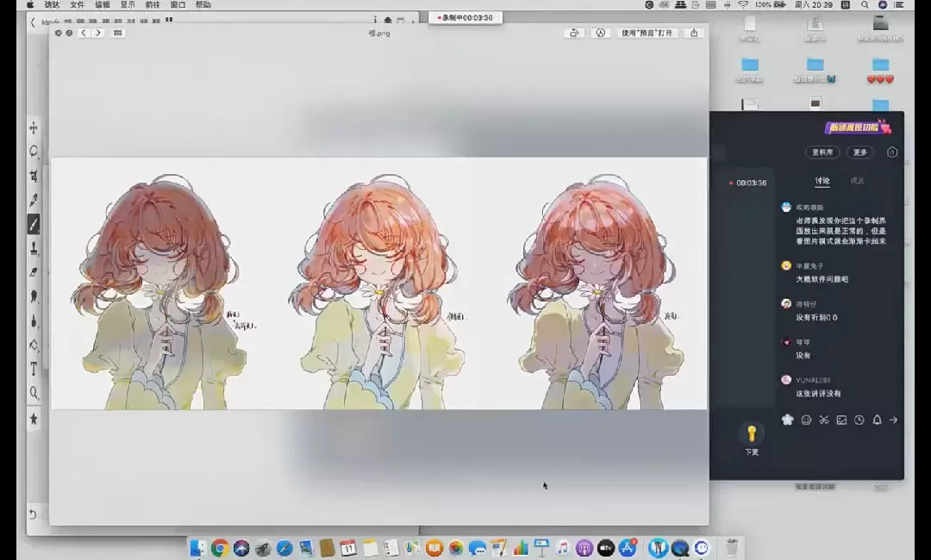Choose the Eraser tool

coord(34,272)
